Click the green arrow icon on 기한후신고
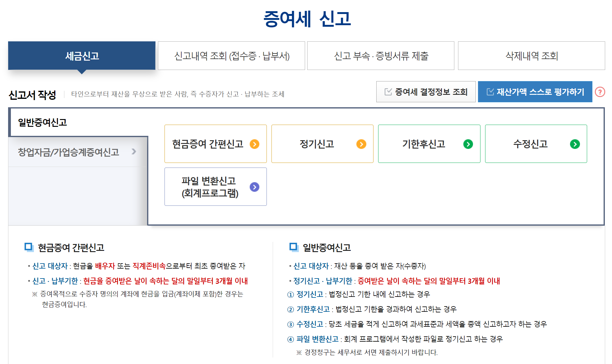Image resolution: width=612 pixels, height=364 pixels. point(467,144)
